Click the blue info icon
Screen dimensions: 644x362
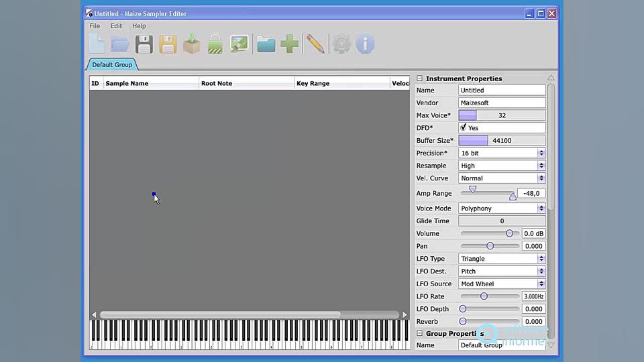pyautogui.click(x=365, y=44)
